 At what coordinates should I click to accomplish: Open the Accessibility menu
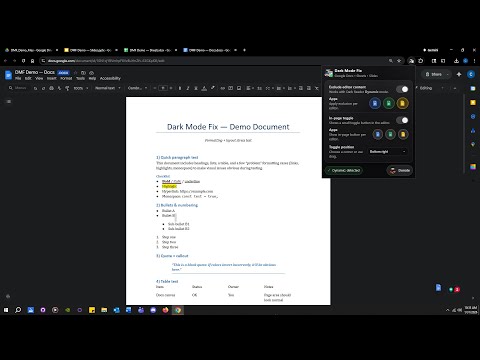point(110,78)
